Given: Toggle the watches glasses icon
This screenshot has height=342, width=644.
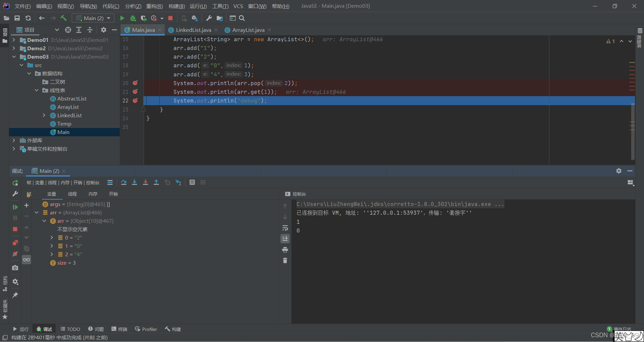Looking at the screenshot, I should tap(26, 260).
